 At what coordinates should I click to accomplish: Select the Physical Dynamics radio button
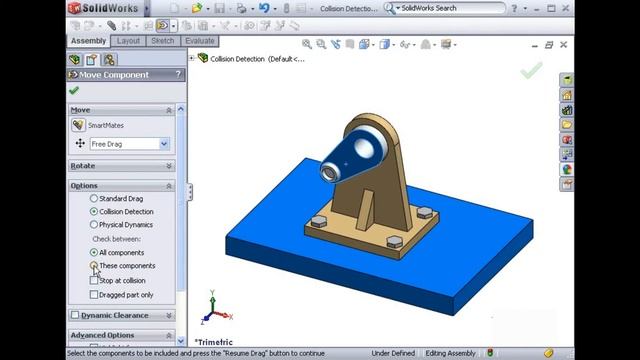94,224
